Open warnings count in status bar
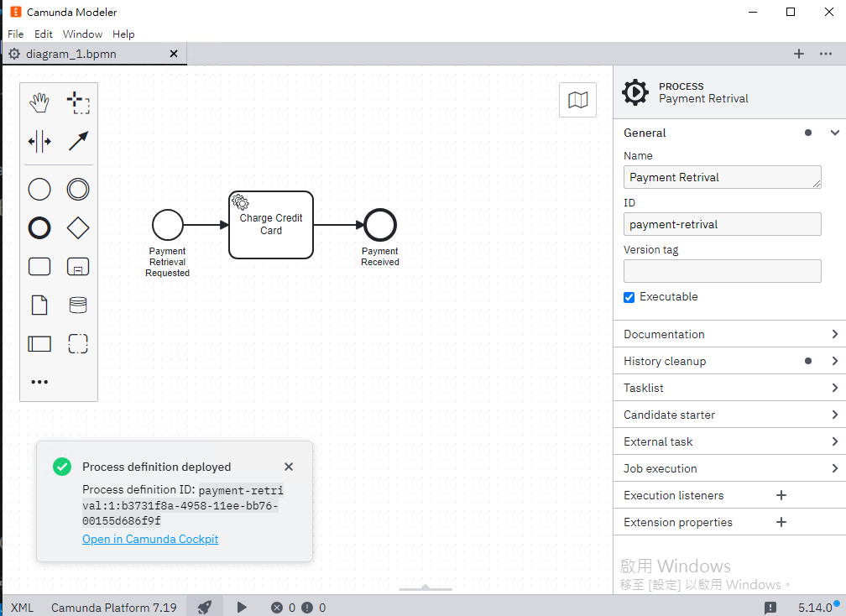 (x=314, y=608)
